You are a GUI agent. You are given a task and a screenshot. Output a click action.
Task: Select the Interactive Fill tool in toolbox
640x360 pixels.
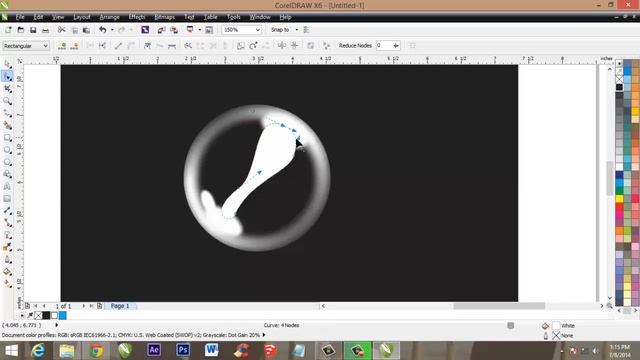coord(7,284)
